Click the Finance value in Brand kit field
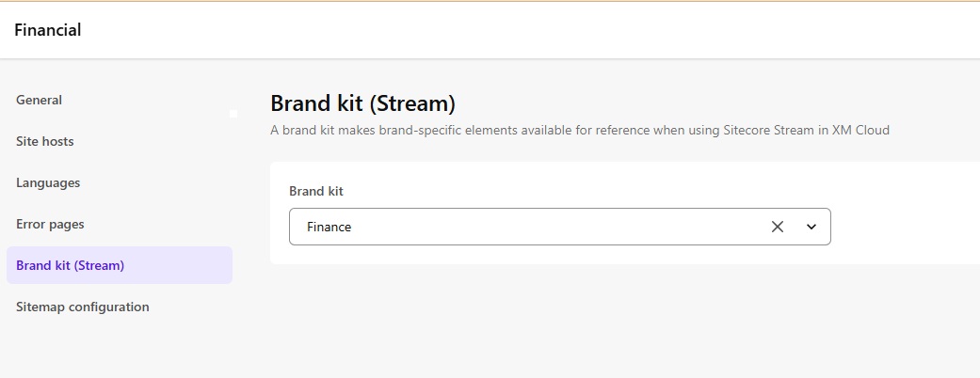 point(329,227)
